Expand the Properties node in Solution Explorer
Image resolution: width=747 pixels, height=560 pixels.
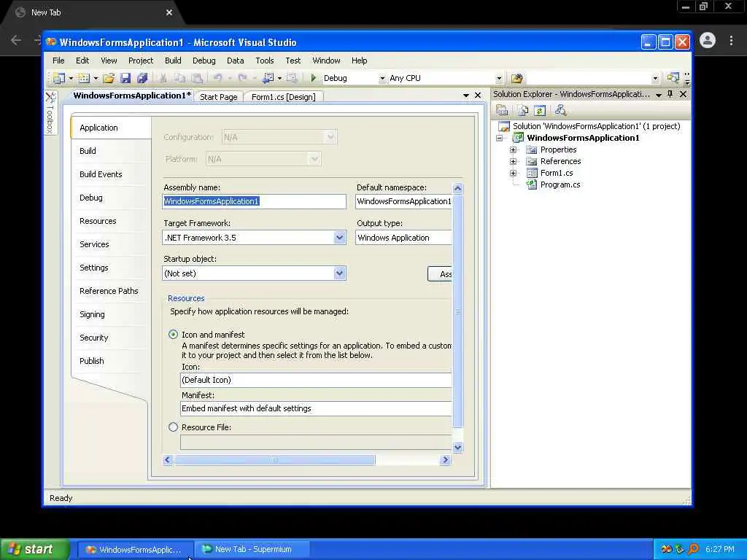513,149
